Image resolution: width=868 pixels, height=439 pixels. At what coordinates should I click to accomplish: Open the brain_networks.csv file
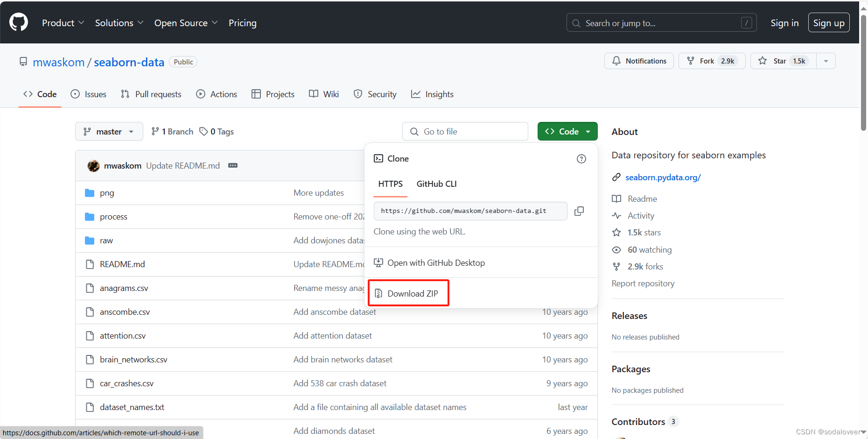[133, 360]
